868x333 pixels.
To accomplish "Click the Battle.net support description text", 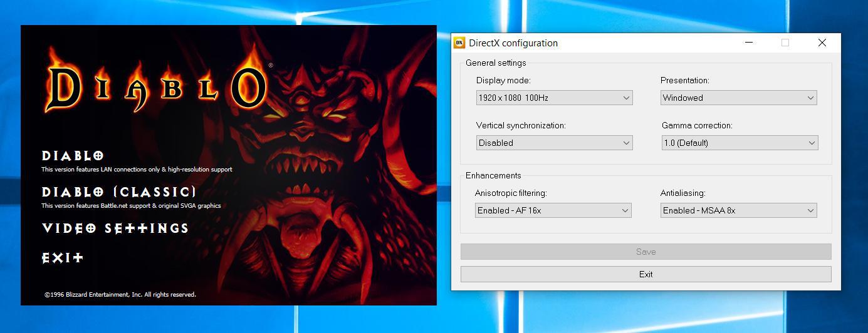I will pos(131,206).
